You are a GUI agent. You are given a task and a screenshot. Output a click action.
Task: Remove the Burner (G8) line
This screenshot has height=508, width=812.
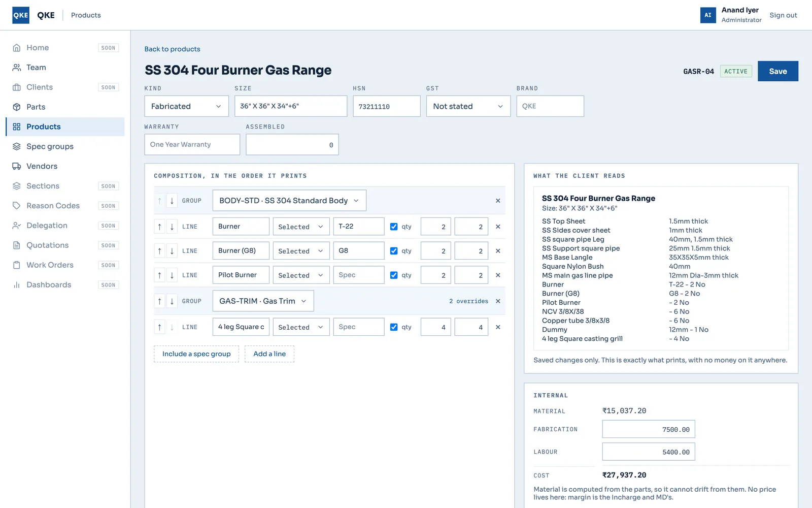(x=498, y=251)
